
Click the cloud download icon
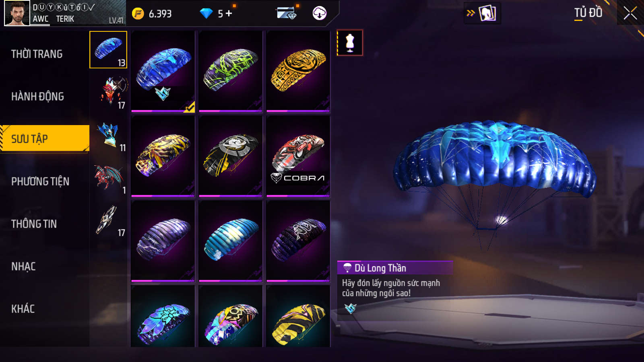point(320,13)
